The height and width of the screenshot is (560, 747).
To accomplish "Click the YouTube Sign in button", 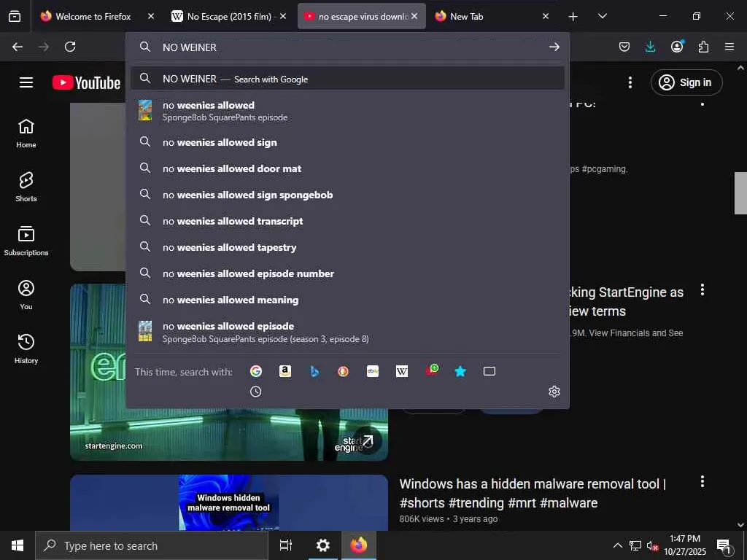I will 686,82.
